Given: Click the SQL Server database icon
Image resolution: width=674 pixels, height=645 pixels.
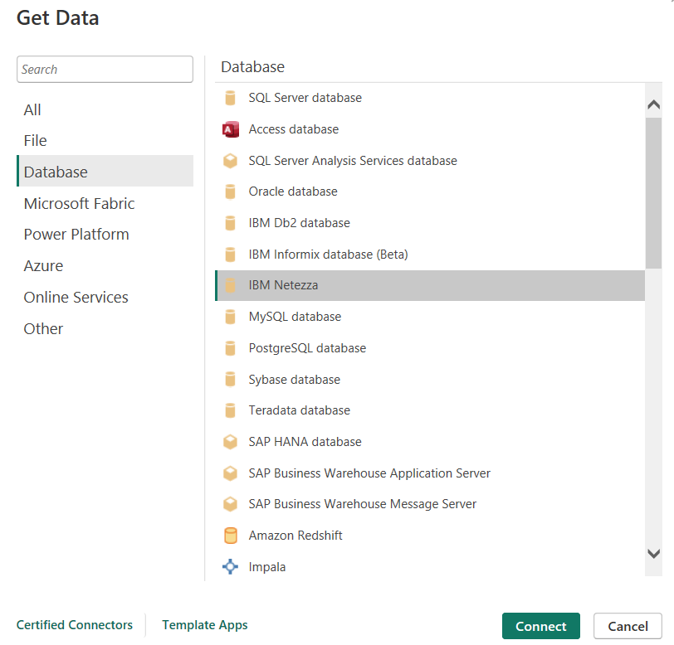Looking at the screenshot, I should [x=230, y=98].
